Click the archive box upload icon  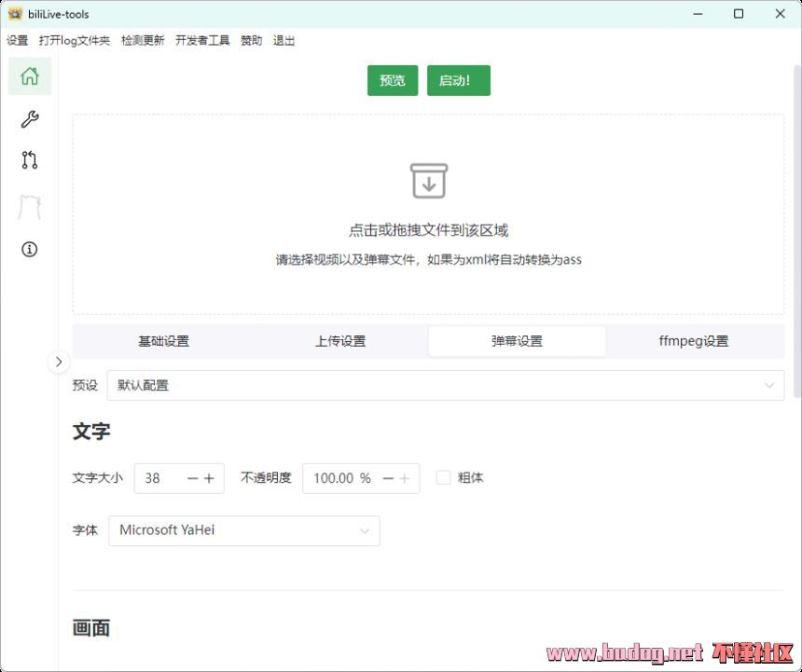(429, 181)
